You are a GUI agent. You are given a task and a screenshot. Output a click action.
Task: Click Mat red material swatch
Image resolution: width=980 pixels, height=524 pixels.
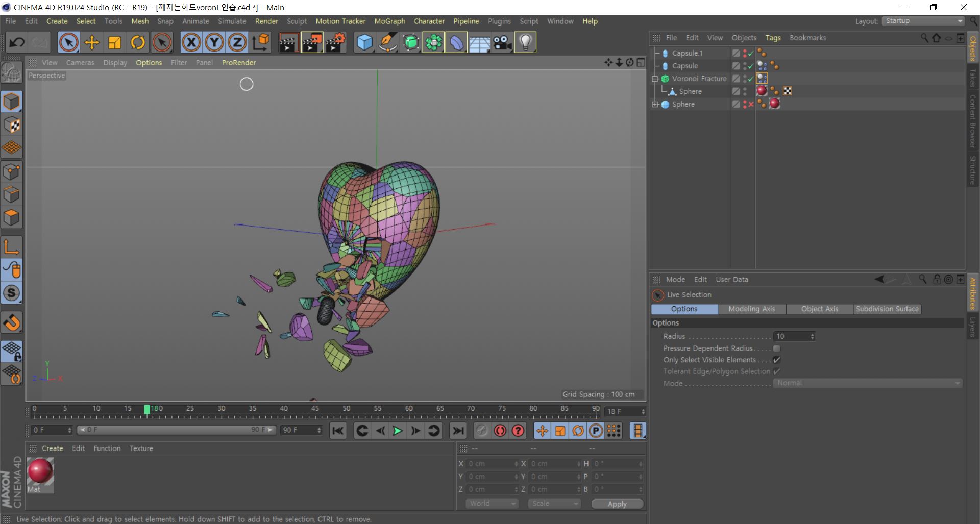[x=40, y=471]
